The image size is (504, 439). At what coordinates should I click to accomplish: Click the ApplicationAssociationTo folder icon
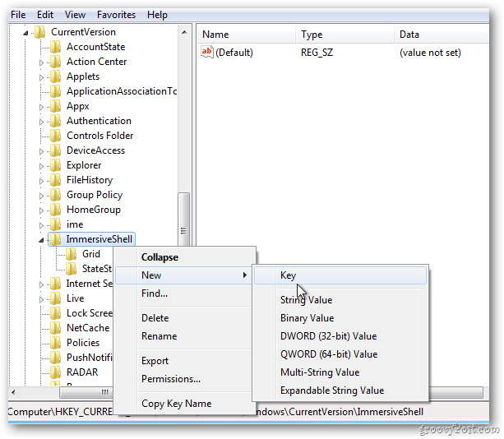(x=56, y=91)
